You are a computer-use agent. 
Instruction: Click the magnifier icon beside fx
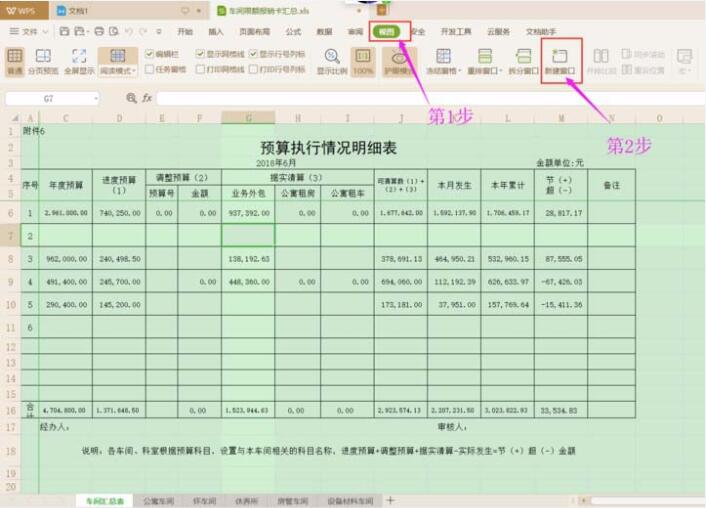tap(131, 98)
